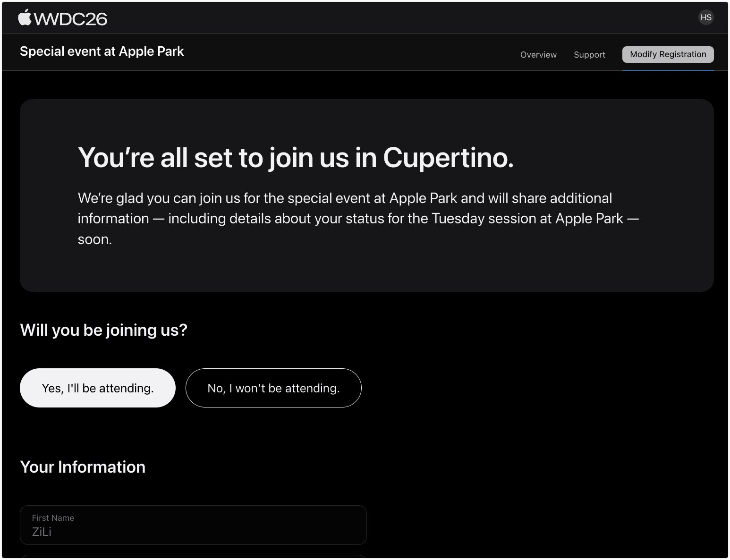Choose "No, I won't be attending."
Screen dimensions: 730x560
coord(273,388)
